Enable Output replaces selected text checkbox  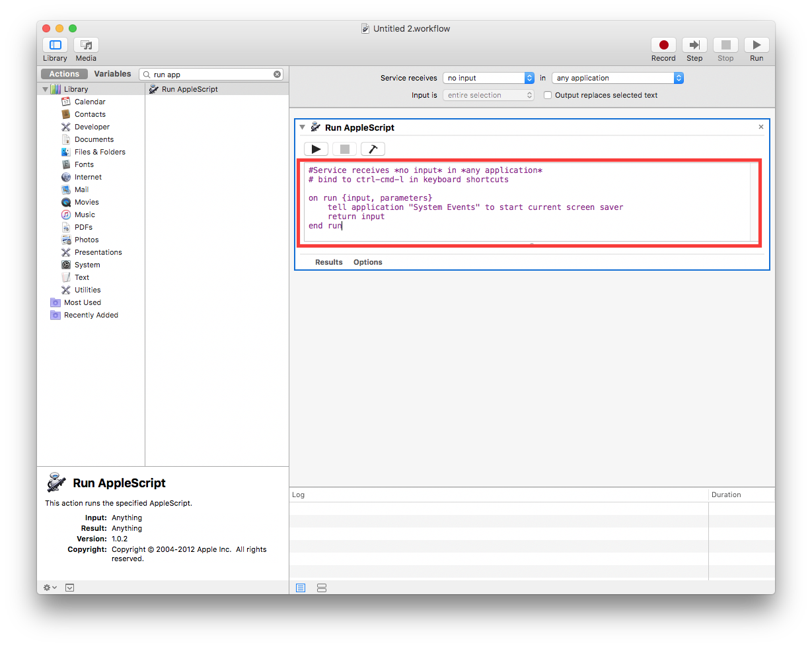(548, 95)
